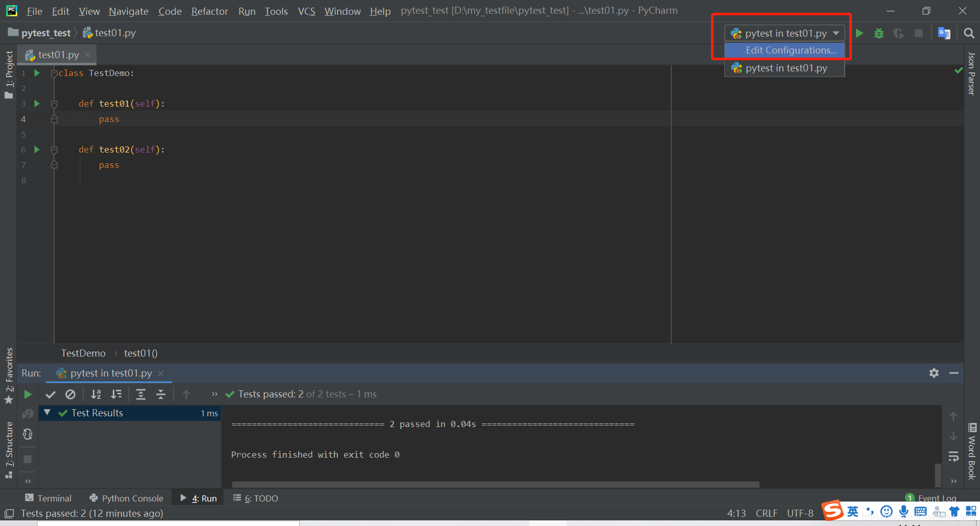The height and width of the screenshot is (526, 980).
Task: Hide the Run tool window
Action: pyautogui.click(x=954, y=373)
